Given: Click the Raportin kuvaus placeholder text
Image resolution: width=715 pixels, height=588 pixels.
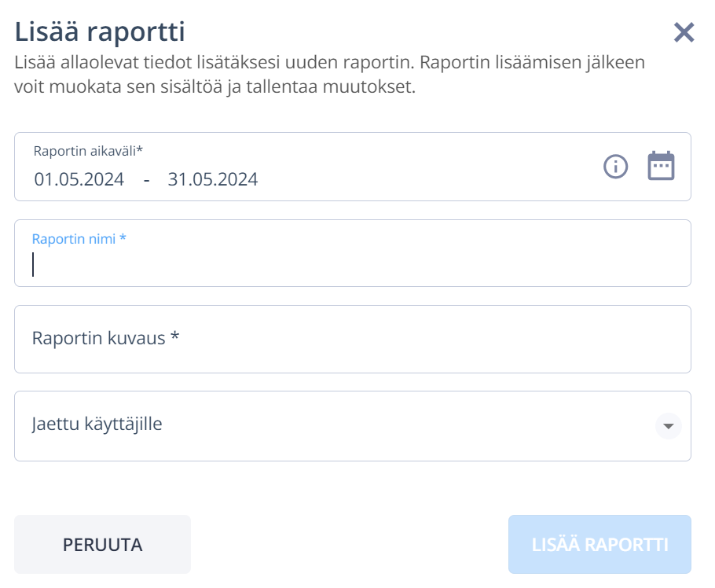Looking at the screenshot, I should point(106,339).
